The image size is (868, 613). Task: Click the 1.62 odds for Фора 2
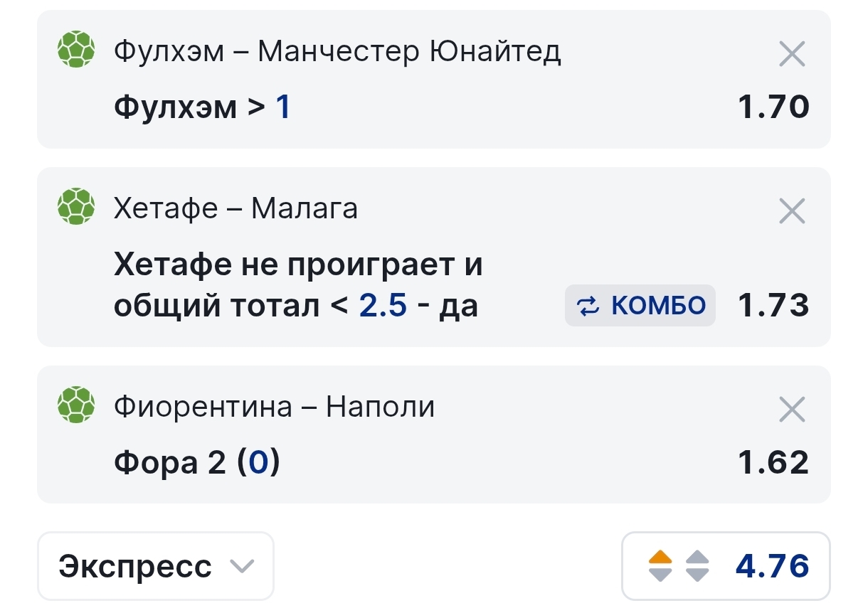(773, 463)
